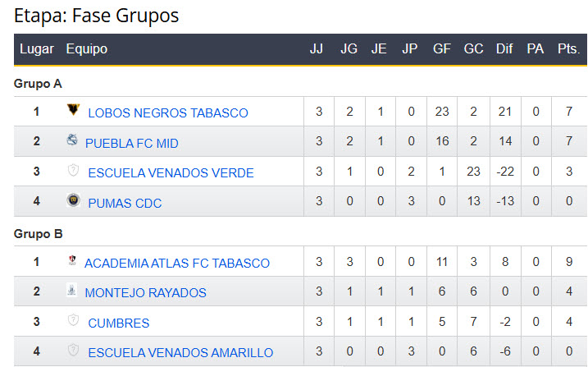Click the Academia Atlas FC Tabasco crest
This screenshot has width=588, height=367.
[72, 261]
